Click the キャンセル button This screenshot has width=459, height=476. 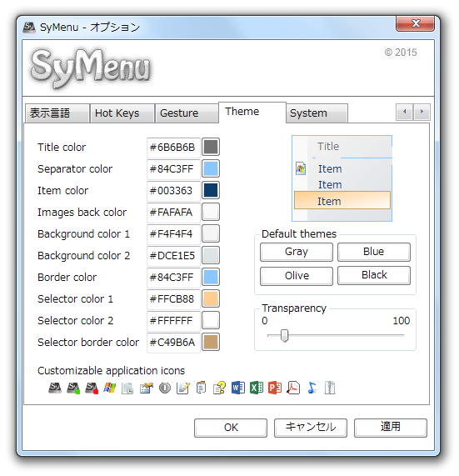(311, 428)
